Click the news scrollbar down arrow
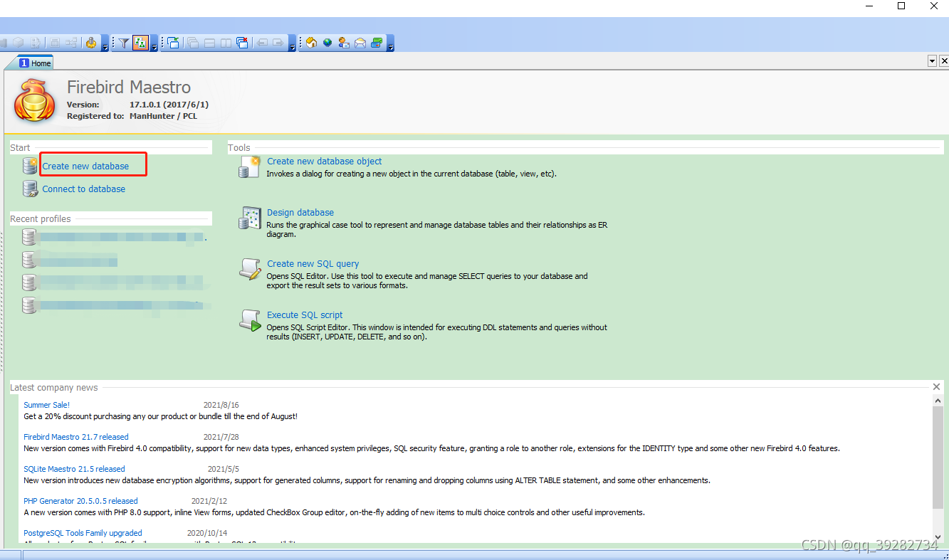Image resolution: width=949 pixels, height=560 pixels. pyautogui.click(x=938, y=537)
